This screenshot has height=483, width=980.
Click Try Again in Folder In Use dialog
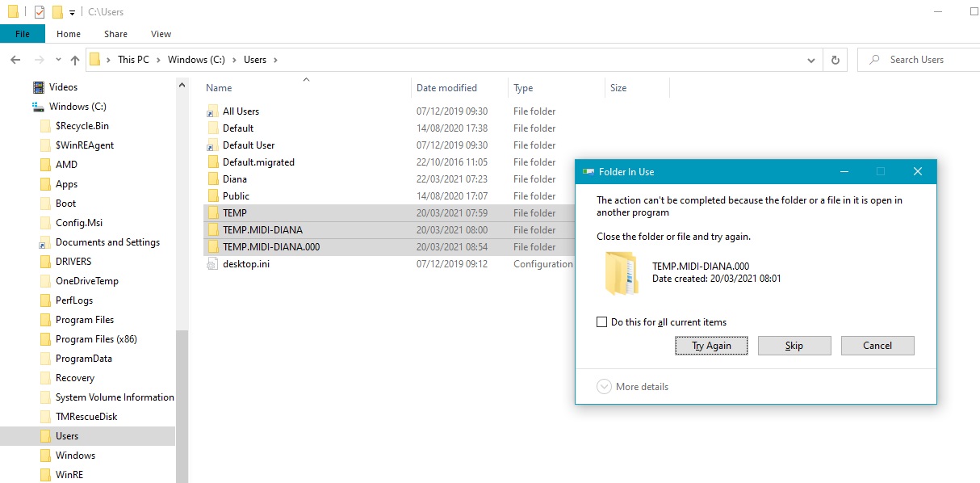click(x=711, y=346)
